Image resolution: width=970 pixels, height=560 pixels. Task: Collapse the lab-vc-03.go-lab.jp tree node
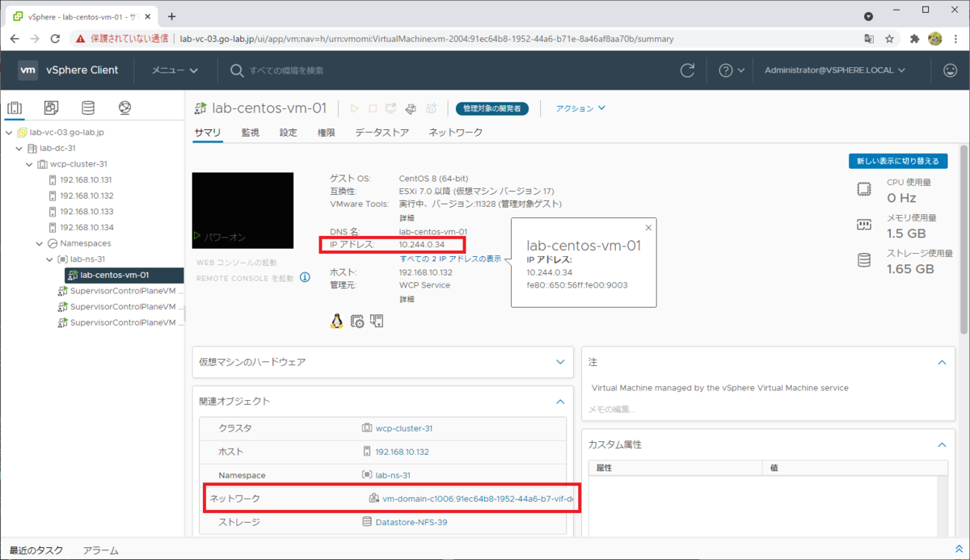click(9, 133)
